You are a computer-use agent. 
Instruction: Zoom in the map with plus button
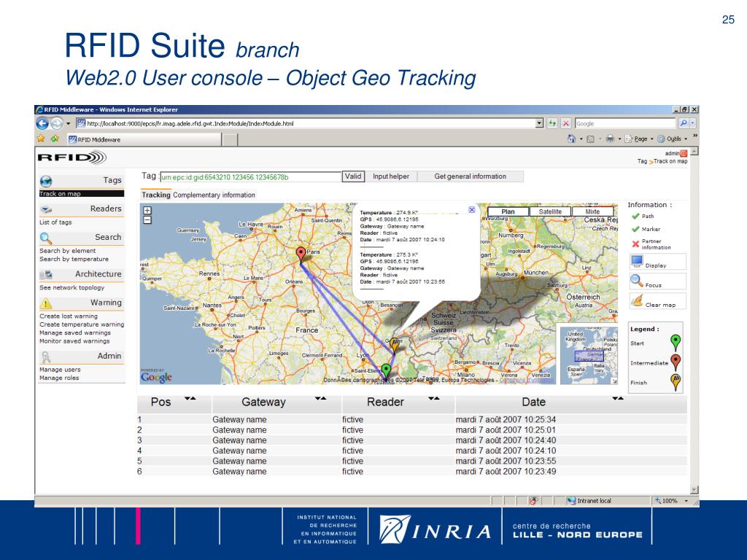147,211
